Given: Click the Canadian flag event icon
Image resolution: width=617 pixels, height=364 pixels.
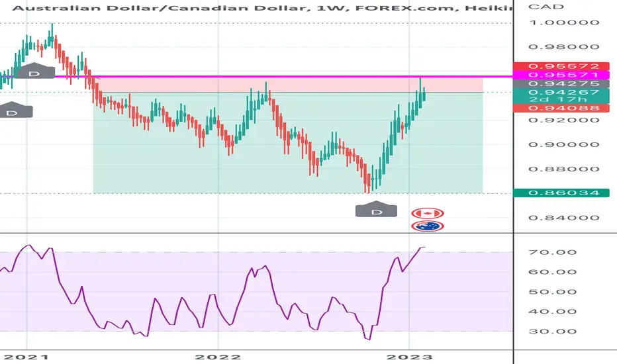Looking at the screenshot, I should 428,213.
